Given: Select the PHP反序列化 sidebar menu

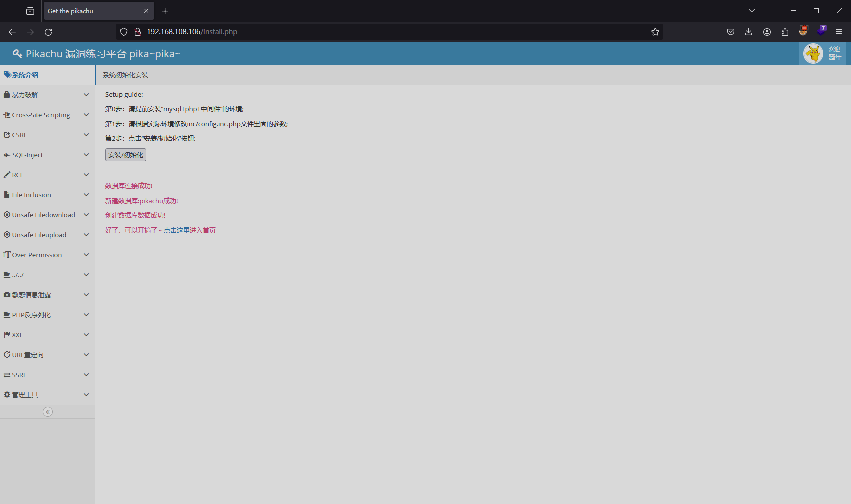Looking at the screenshot, I should click(47, 315).
